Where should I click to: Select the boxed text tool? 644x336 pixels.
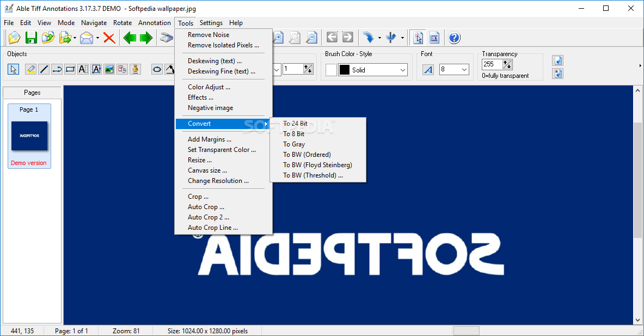pyautogui.click(x=96, y=69)
